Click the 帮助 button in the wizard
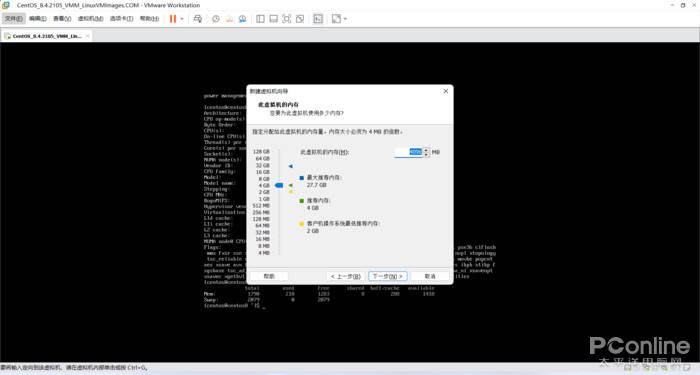Image resolution: width=700 pixels, height=375 pixels. 269,276
